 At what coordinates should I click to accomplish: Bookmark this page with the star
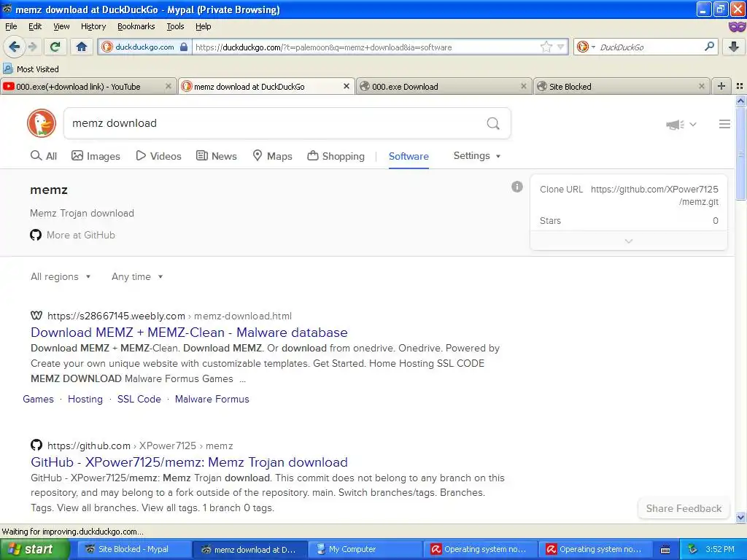(x=546, y=47)
